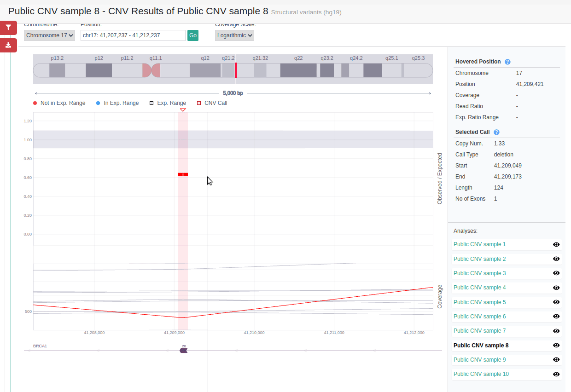Click the left arrow of the 5,000 bp ruler
Screen dimensions: 571x392
click(x=36, y=92)
